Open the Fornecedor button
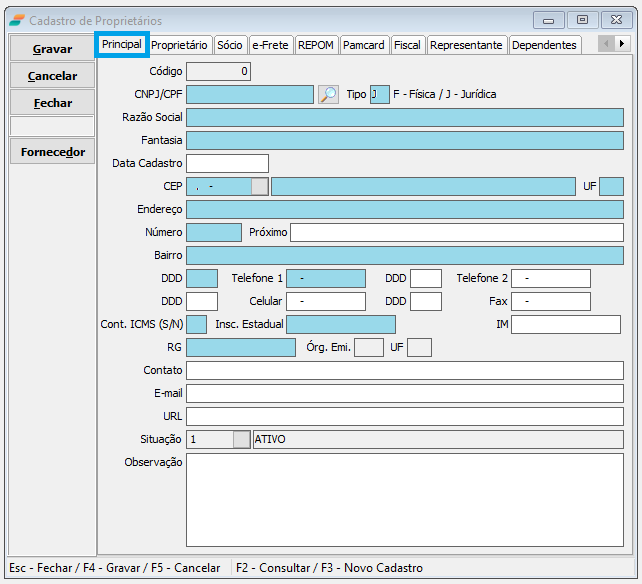Image resolution: width=642 pixels, height=584 pixels. click(53, 152)
